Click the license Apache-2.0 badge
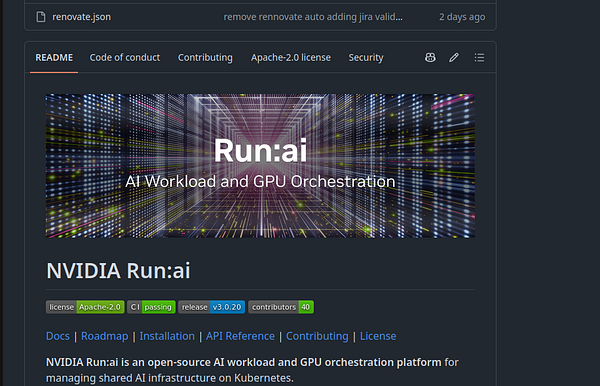The image size is (600, 386). [85, 307]
